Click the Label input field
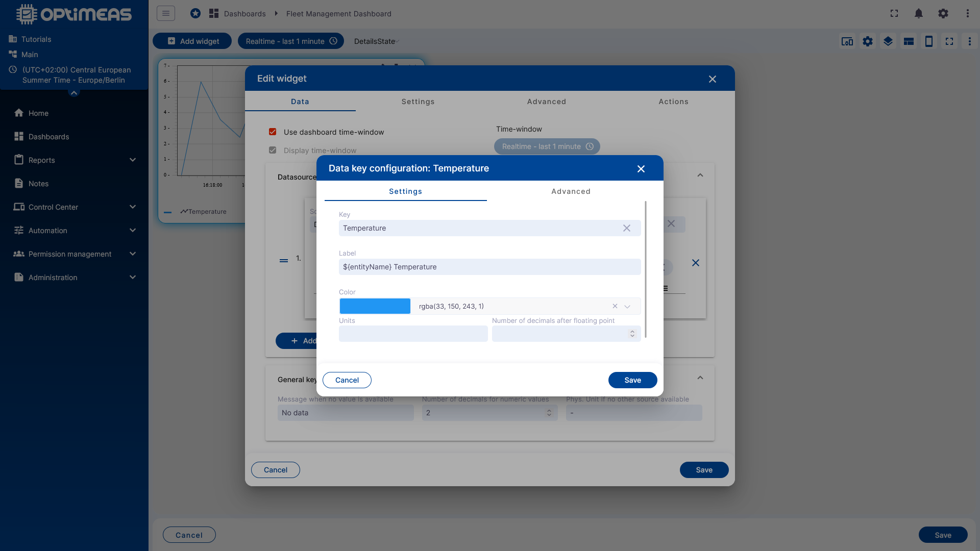980x551 pixels. pyautogui.click(x=490, y=267)
